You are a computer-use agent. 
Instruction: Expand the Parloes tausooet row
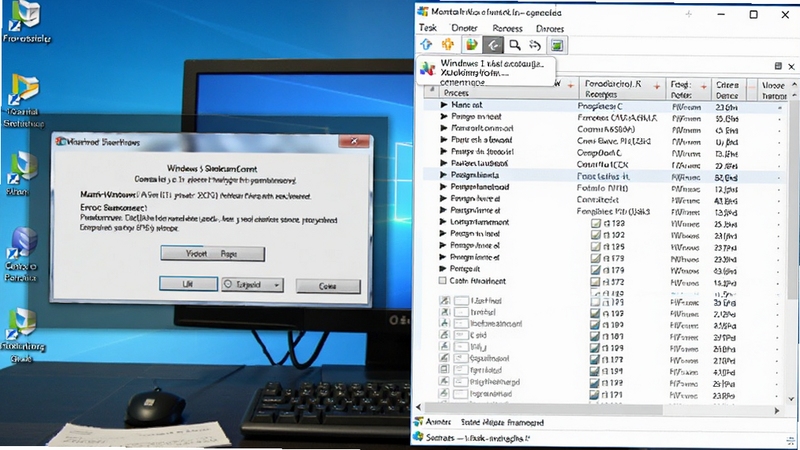444,163
